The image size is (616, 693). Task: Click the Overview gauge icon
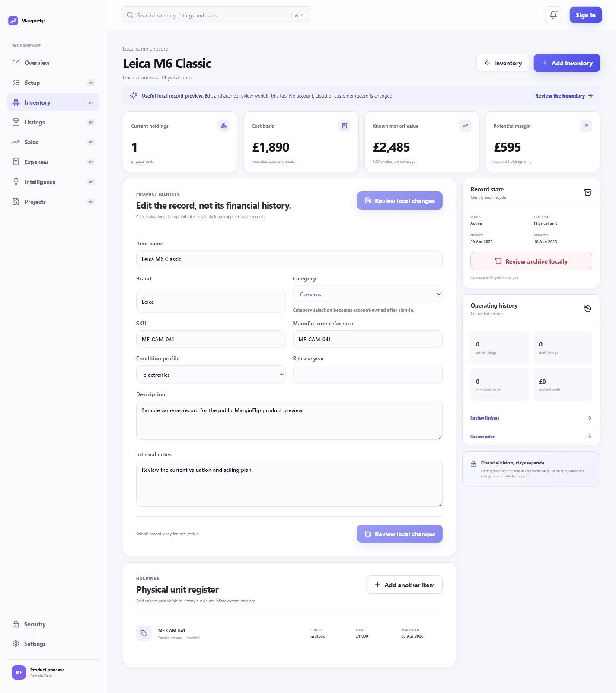(16, 63)
